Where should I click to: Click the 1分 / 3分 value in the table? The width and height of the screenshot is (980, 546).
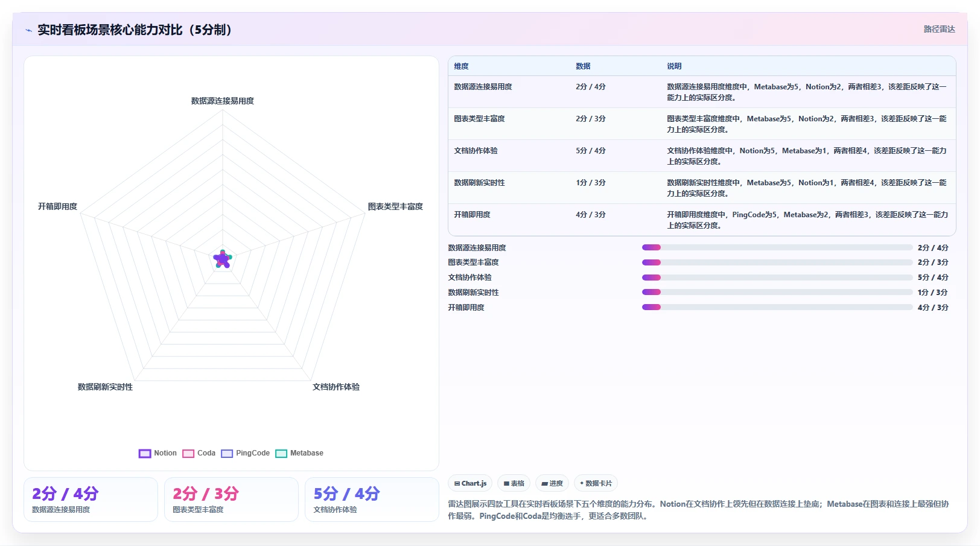(591, 183)
